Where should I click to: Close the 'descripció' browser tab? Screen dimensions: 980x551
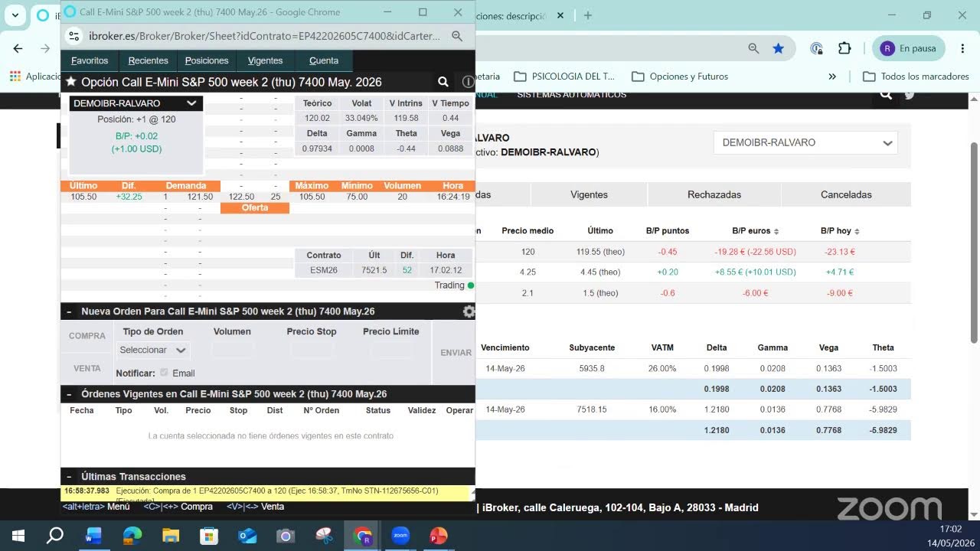tap(560, 15)
